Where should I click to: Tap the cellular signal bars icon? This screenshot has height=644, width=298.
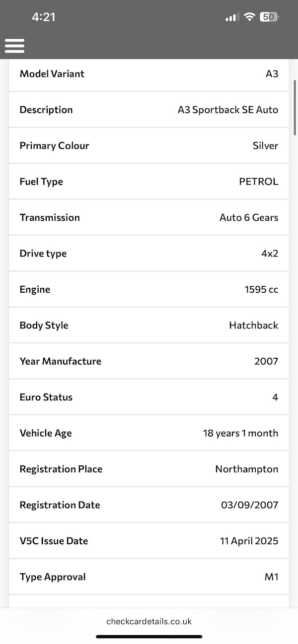click(231, 17)
